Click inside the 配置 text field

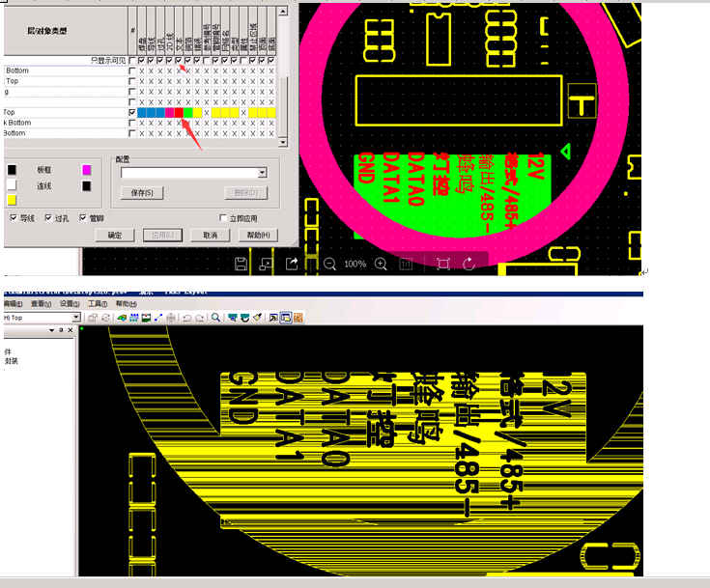point(189,173)
